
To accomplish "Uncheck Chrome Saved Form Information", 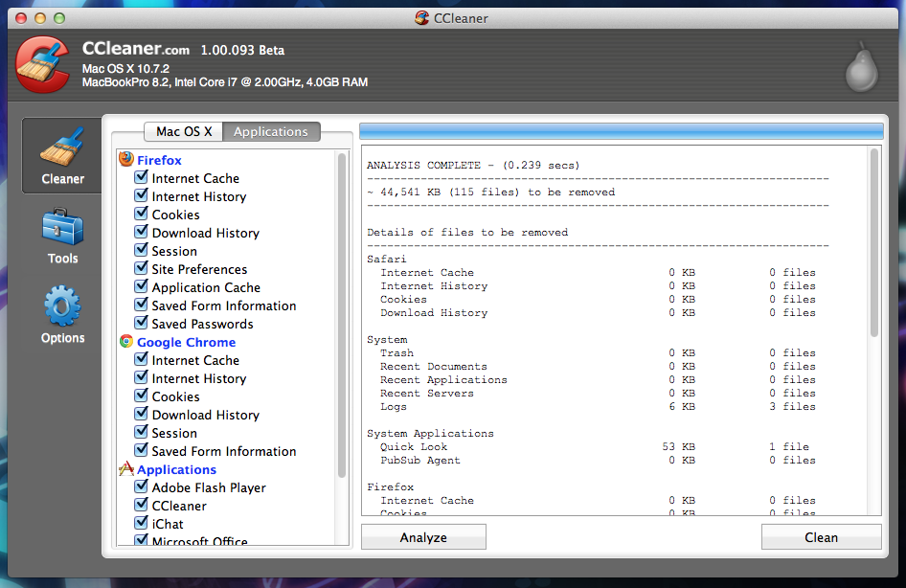I will (141, 450).
